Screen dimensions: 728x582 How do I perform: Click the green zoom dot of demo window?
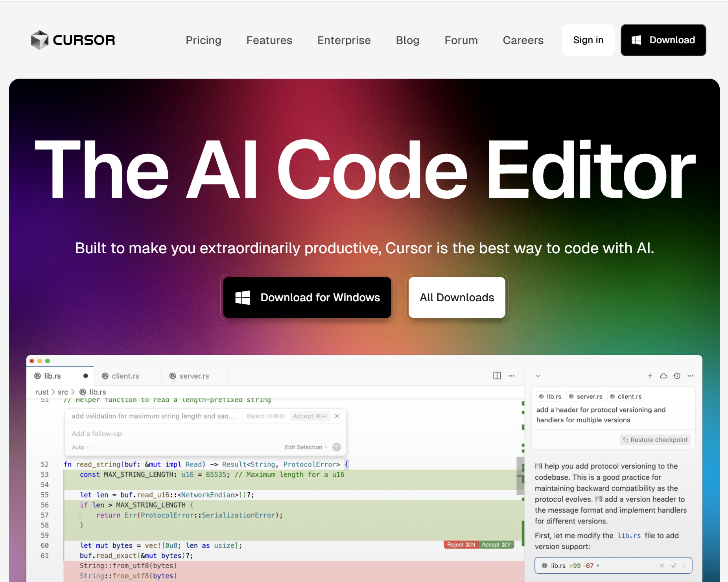[x=48, y=361]
